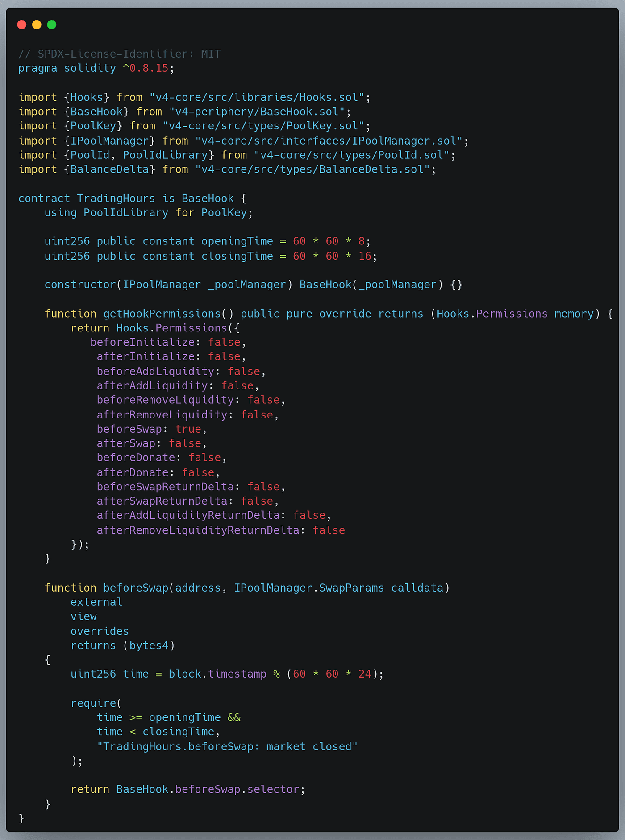
Task: Click the getHookPermissions function name
Action: tap(162, 314)
